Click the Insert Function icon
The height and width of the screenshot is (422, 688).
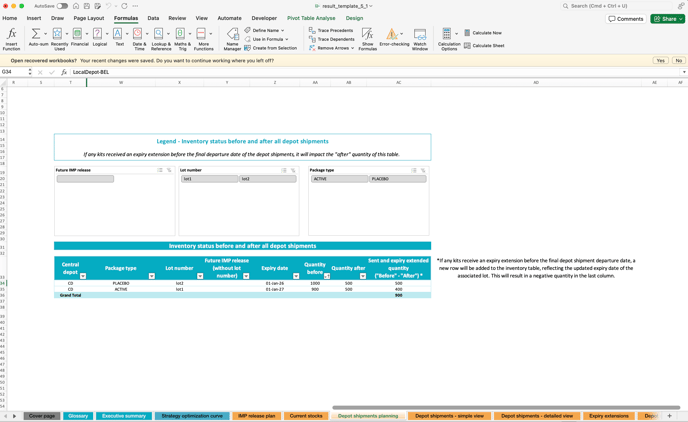12,36
